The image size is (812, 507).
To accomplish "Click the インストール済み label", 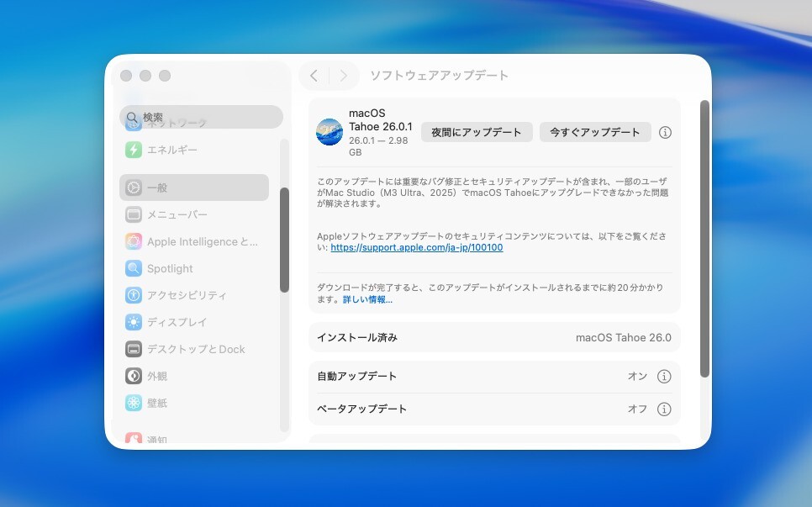I will pyautogui.click(x=357, y=338).
